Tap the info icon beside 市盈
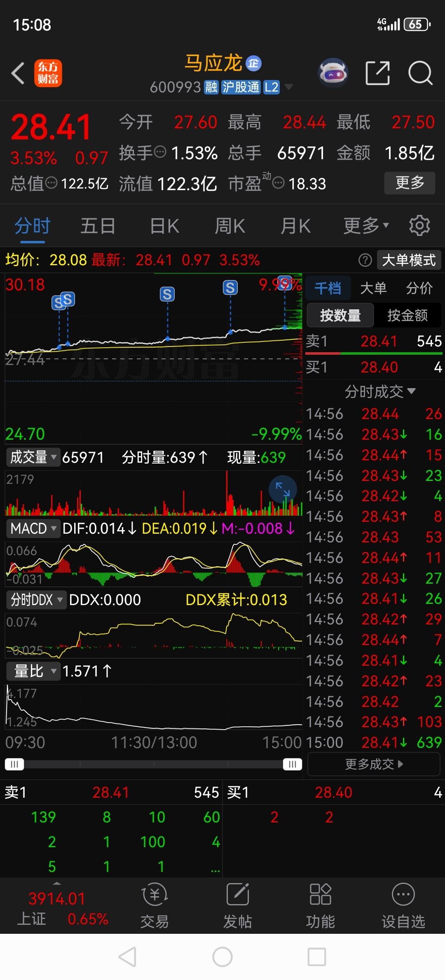 coord(279,183)
